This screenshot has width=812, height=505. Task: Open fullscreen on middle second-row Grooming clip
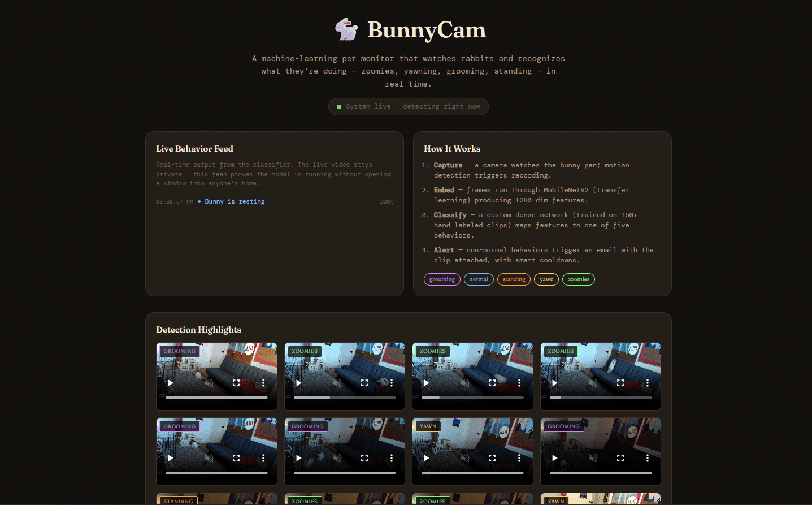coord(364,458)
